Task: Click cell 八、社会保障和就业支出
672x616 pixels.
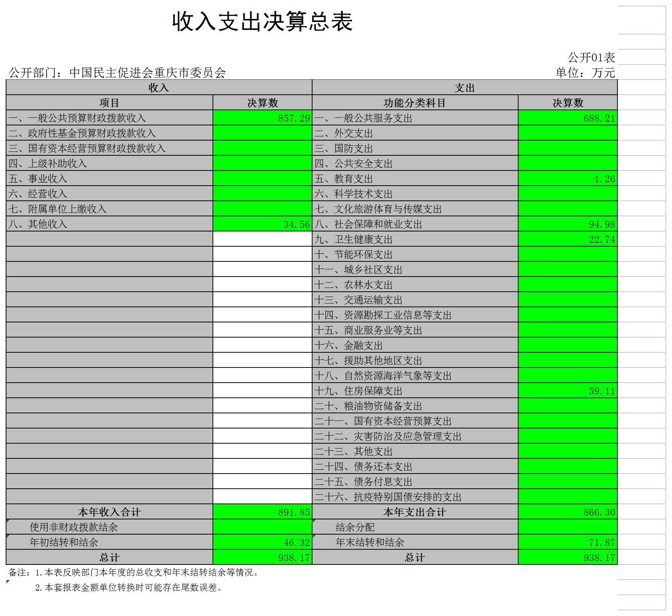Action: (415, 224)
